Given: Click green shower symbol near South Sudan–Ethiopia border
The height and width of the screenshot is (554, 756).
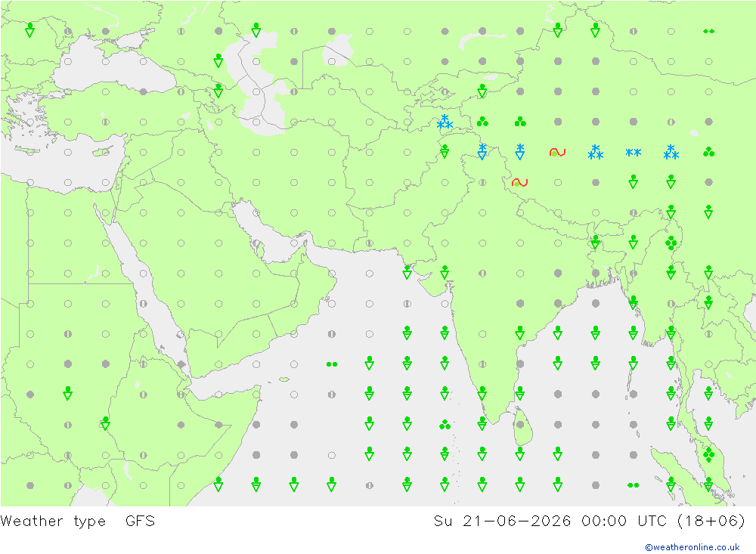Looking at the screenshot, I should [105, 424].
